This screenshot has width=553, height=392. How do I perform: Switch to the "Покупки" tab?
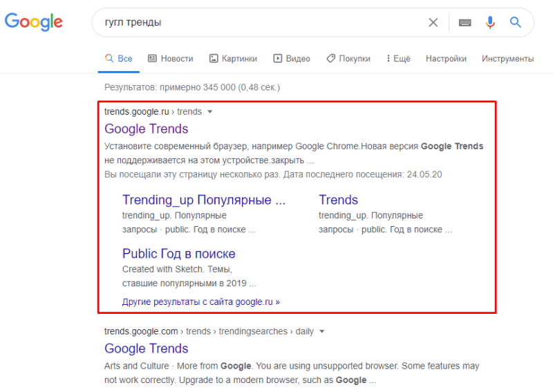coord(348,59)
